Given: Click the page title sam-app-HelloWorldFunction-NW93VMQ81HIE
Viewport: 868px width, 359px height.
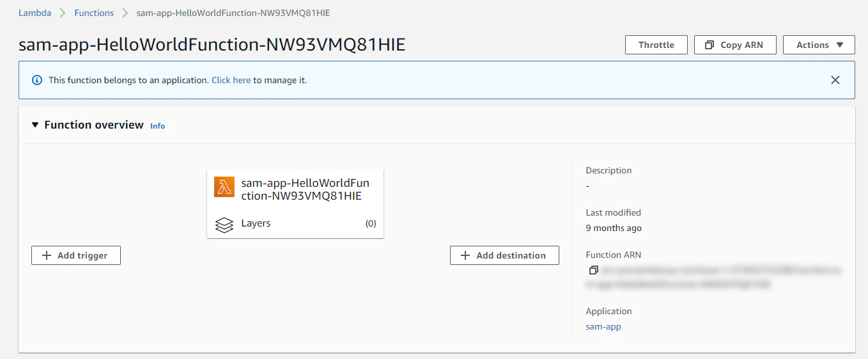Looking at the screenshot, I should (212, 44).
